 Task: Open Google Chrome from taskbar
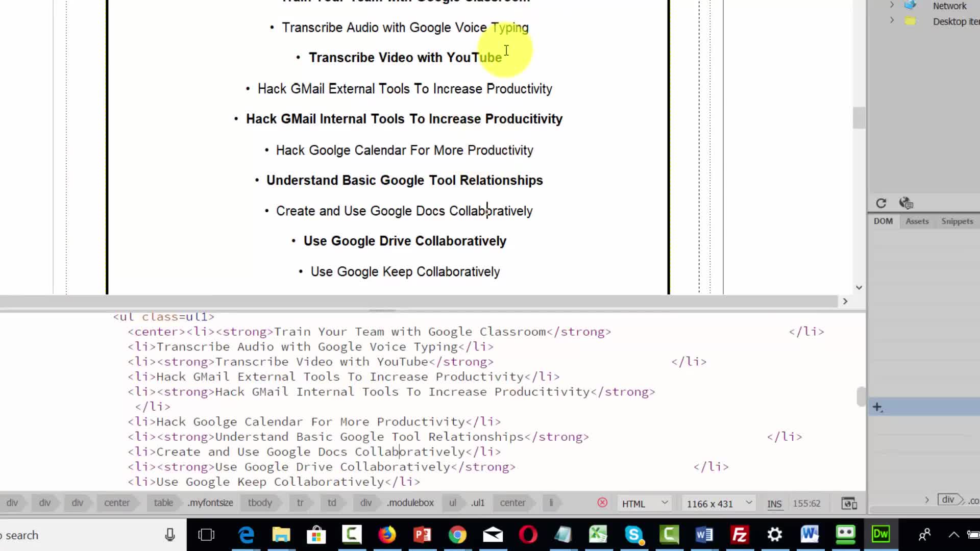coord(457,535)
